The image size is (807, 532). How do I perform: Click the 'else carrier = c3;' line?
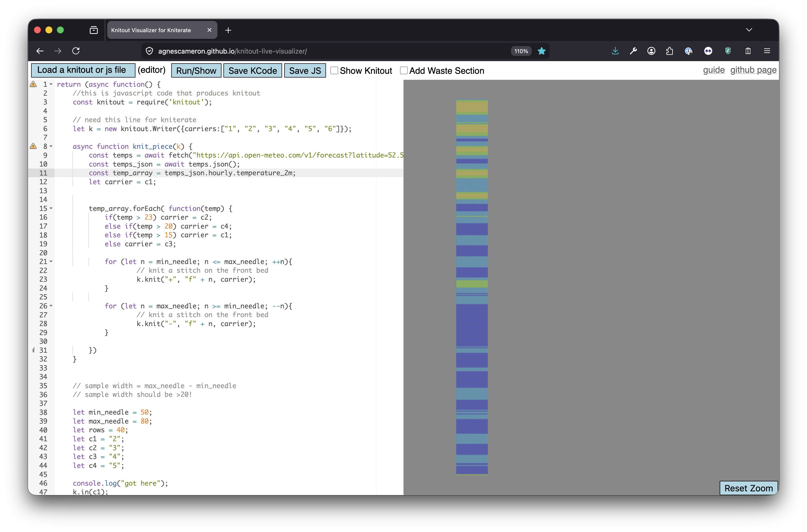click(140, 244)
